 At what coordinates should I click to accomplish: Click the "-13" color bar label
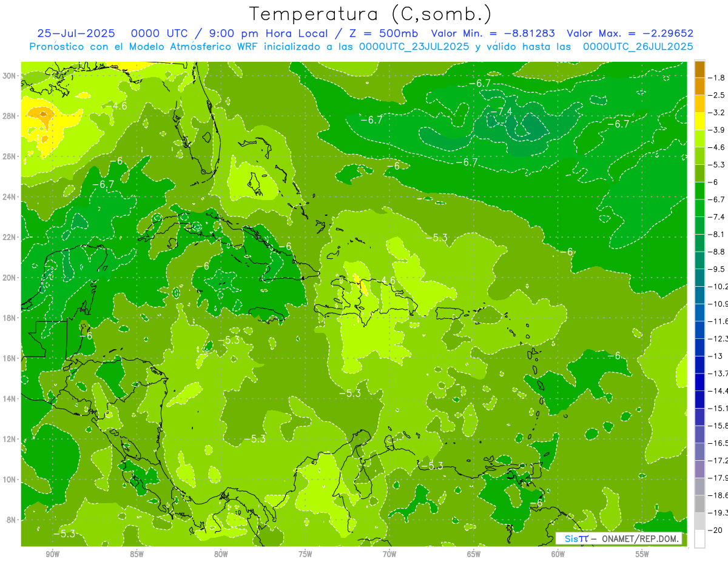pyautogui.click(x=716, y=356)
